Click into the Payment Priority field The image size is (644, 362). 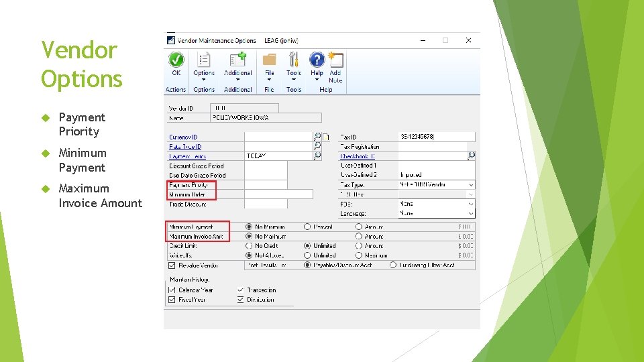(x=266, y=185)
